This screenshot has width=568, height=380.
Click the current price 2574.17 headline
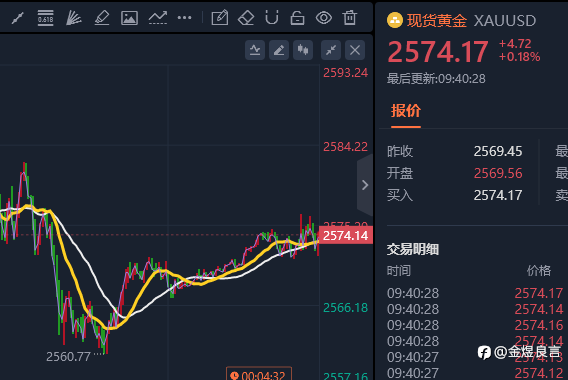(x=438, y=52)
